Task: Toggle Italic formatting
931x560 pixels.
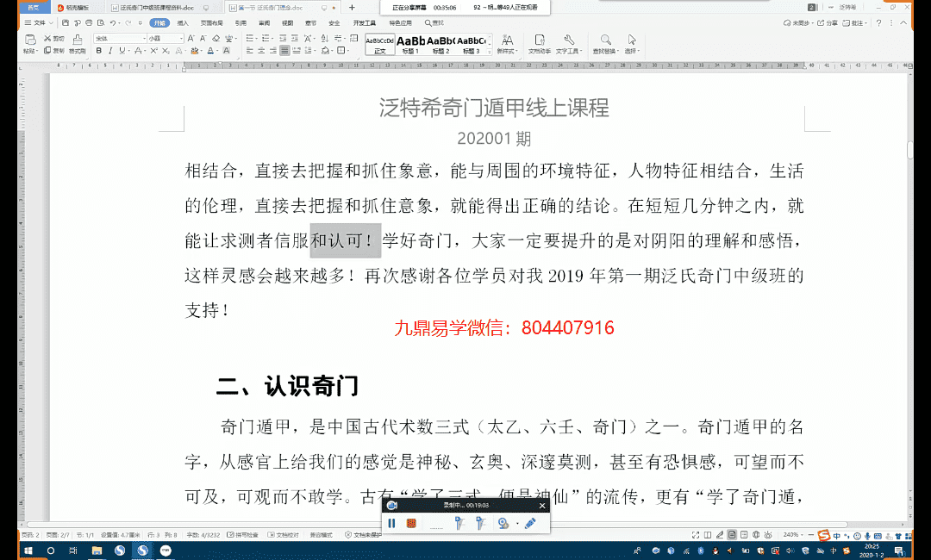Action: (x=110, y=51)
